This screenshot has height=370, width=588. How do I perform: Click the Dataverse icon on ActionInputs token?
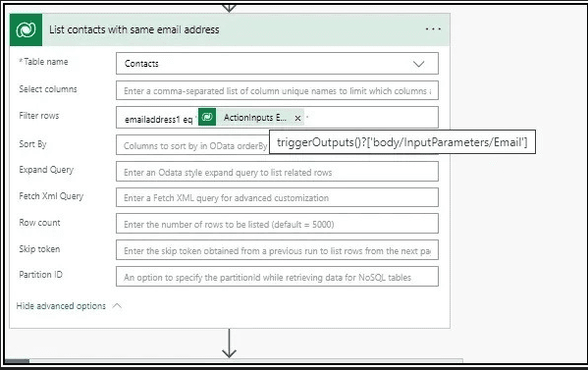coord(207,118)
